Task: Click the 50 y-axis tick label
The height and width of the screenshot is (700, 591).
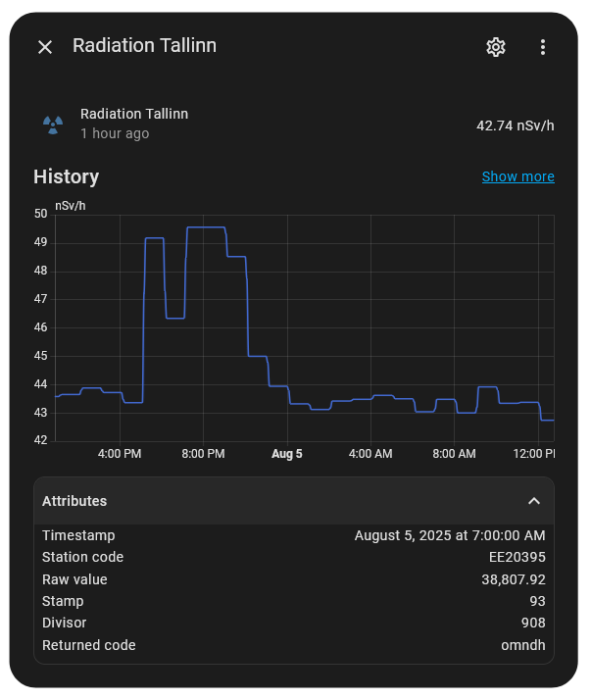Action: [x=40, y=214]
